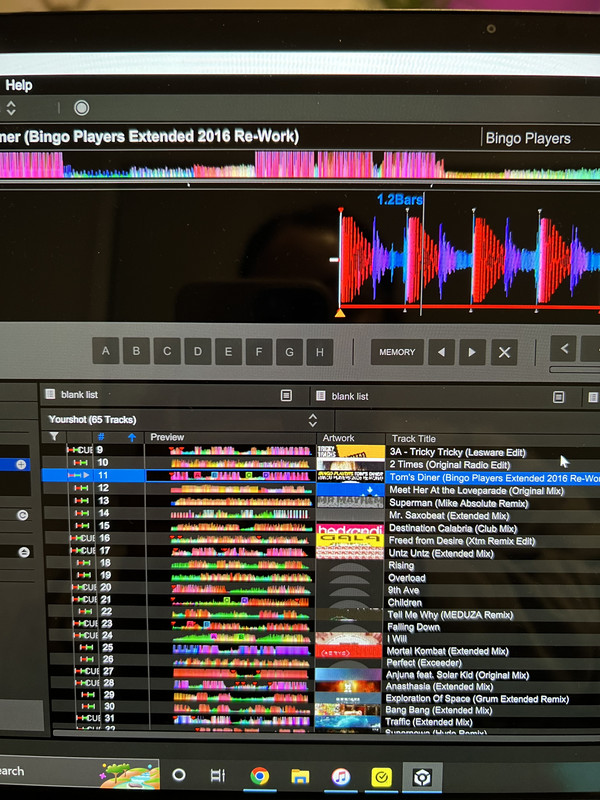Delete the memory cue with the X button
This screenshot has height=800, width=600.
point(504,353)
